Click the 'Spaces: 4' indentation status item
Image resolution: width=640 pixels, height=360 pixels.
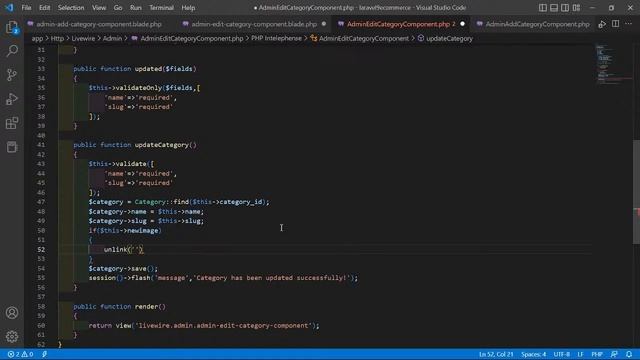(533, 354)
